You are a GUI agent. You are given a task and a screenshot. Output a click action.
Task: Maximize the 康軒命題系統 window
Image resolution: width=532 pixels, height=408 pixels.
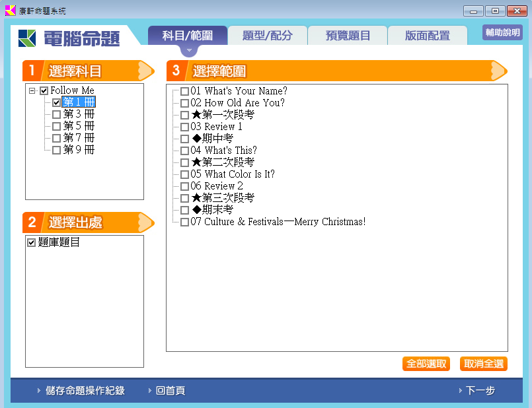pos(495,11)
